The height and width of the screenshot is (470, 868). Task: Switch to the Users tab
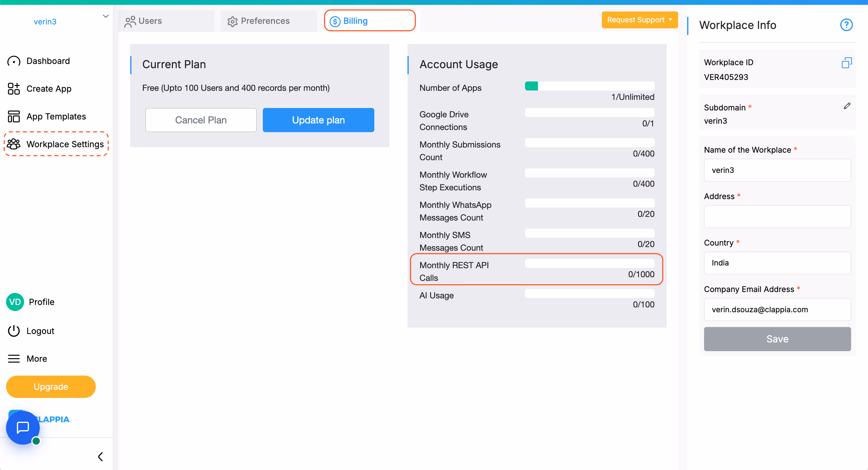(166, 21)
